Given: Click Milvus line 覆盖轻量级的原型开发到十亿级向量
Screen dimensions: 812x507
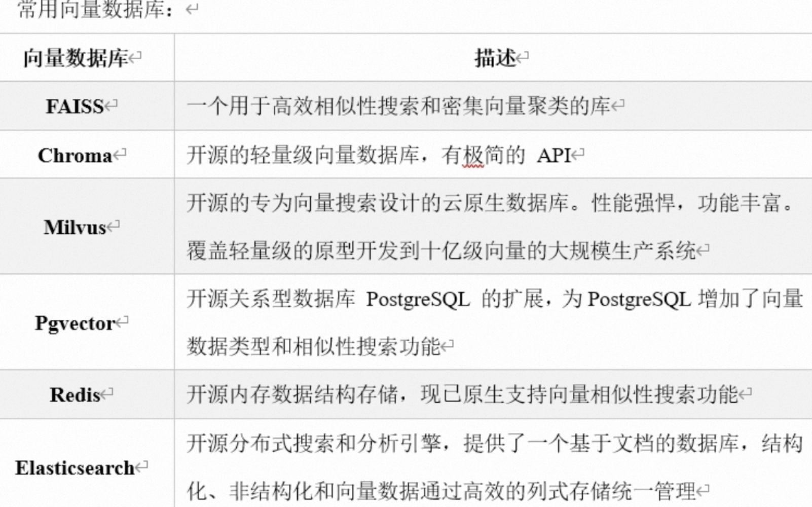Looking at the screenshot, I should click(441, 250).
